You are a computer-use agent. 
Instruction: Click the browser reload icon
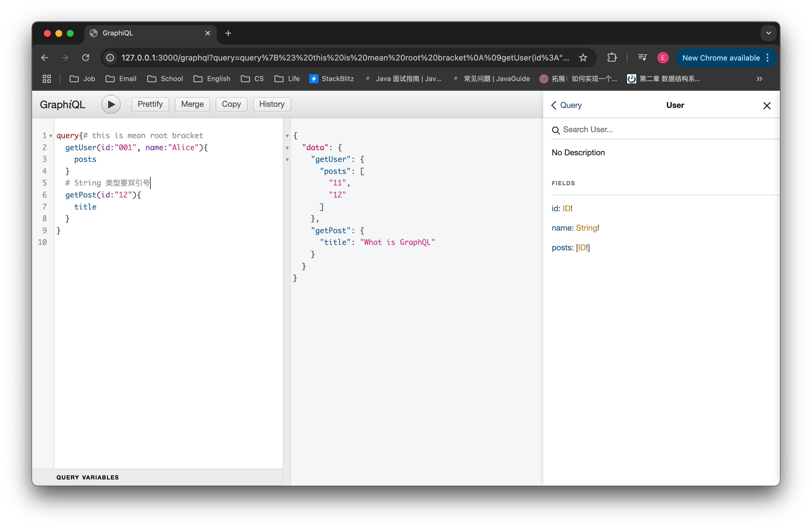tap(86, 58)
